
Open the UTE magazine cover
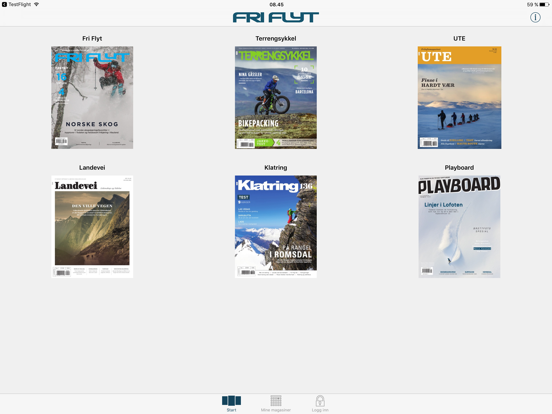click(x=459, y=98)
